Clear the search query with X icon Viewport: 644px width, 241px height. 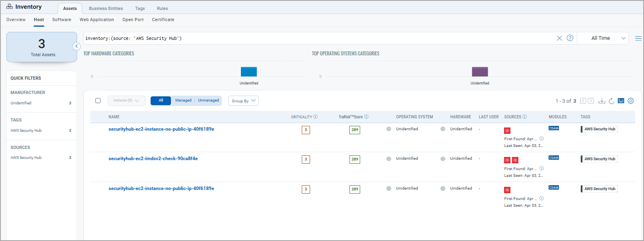(559, 38)
